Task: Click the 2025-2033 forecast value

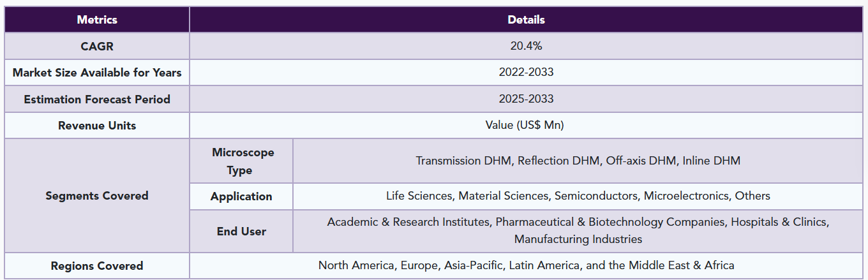Action: [x=526, y=99]
